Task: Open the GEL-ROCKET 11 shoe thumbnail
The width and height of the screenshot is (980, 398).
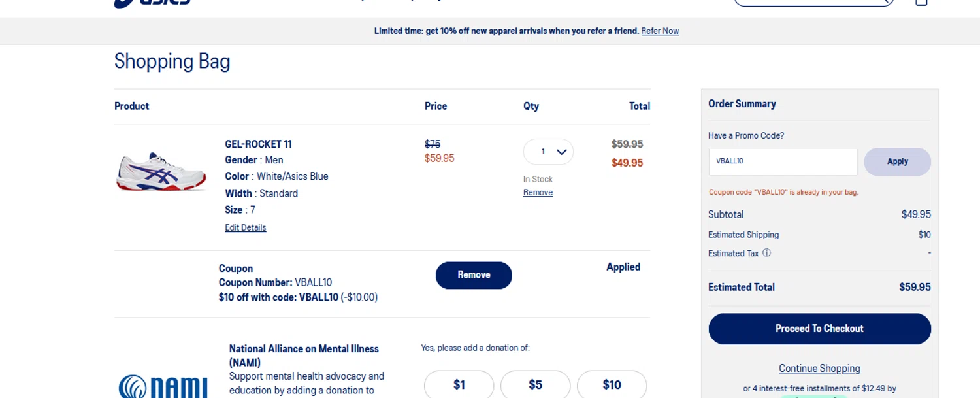Action: pos(161,171)
